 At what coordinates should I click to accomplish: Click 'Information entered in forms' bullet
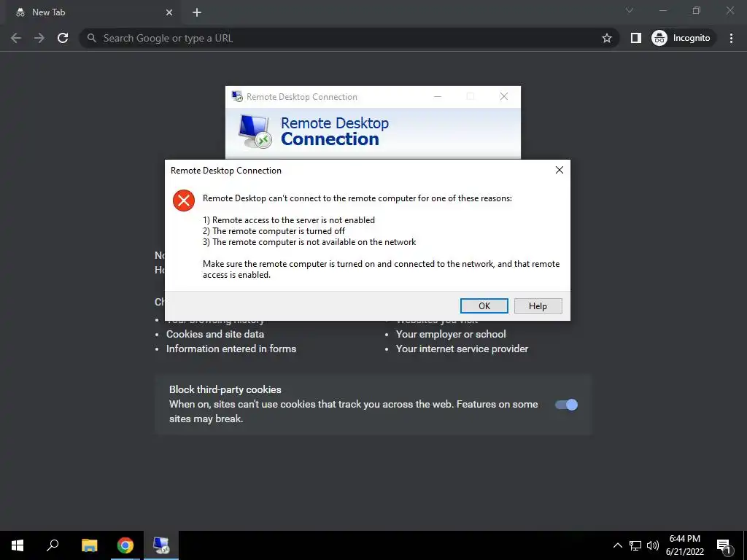[231, 349]
